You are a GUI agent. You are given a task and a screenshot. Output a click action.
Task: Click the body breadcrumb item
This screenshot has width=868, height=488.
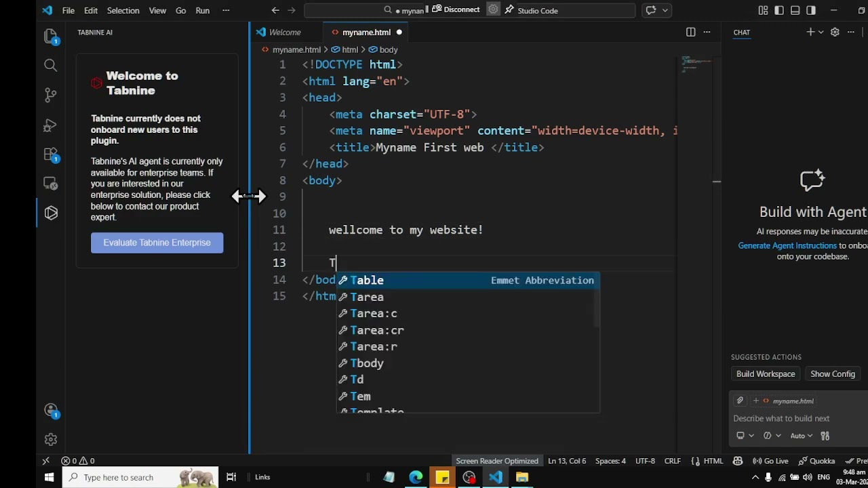click(383, 49)
